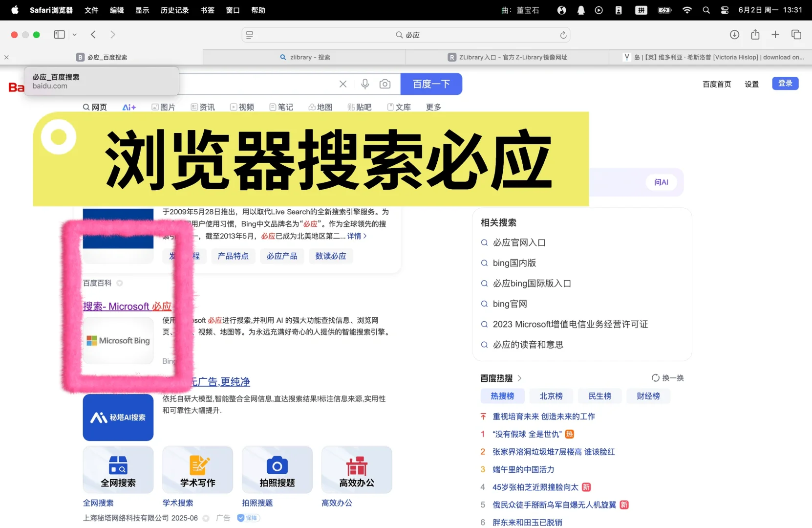Screen dimensions: 812x528
Task: Go back with the left chevron
Action: (93, 35)
